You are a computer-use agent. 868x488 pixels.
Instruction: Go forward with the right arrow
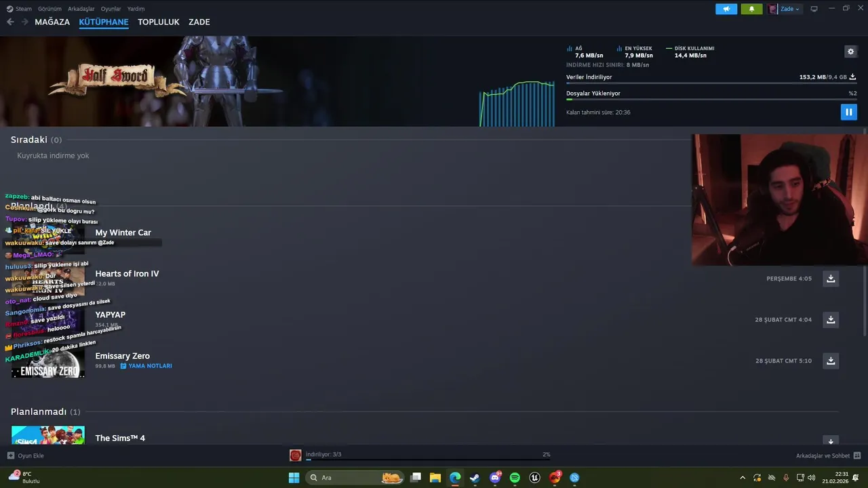point(25,22)
